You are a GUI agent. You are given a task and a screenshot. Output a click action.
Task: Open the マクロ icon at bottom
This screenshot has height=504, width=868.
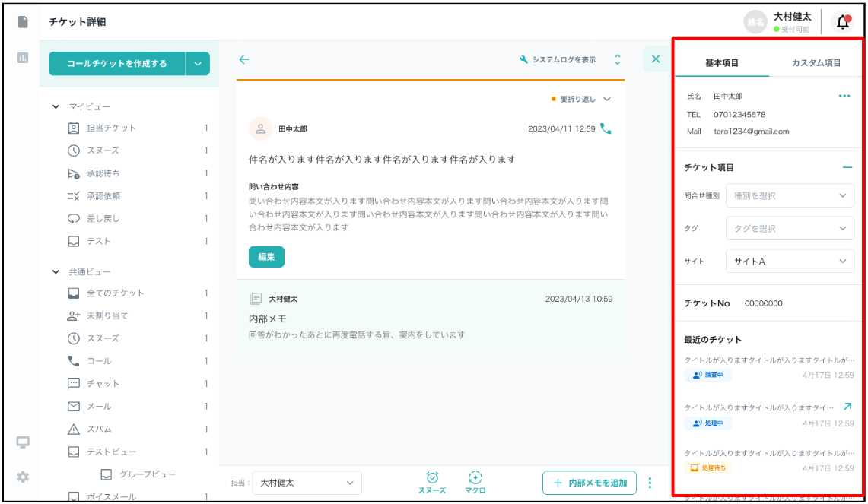475,483
